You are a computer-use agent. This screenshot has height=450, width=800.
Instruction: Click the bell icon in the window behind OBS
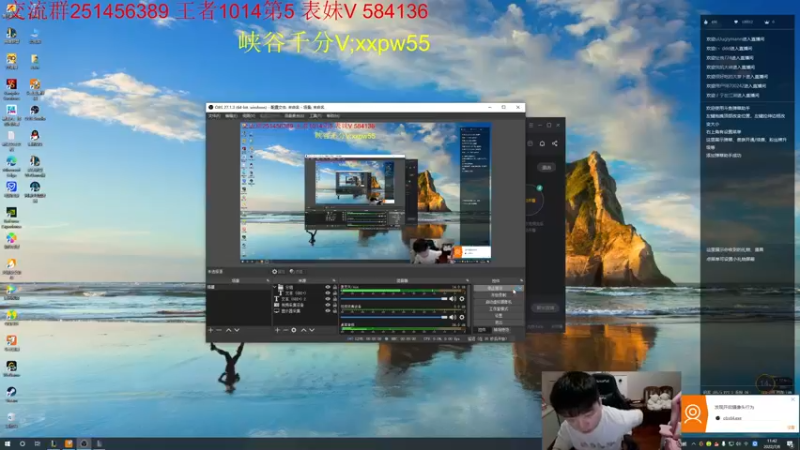pos(542,144)
